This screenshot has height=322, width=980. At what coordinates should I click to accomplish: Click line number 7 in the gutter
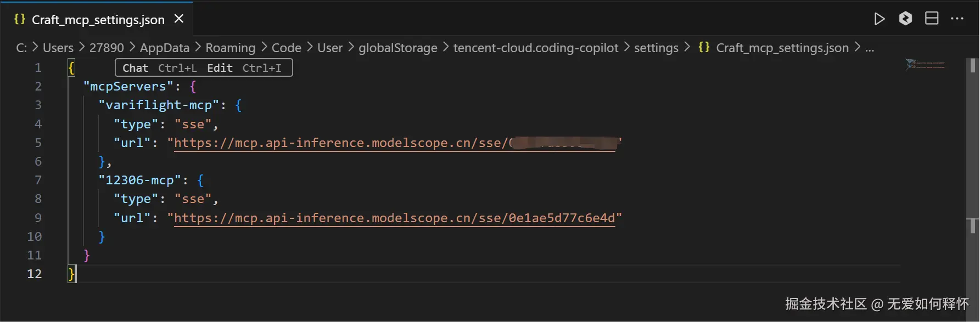click(38, 180)
